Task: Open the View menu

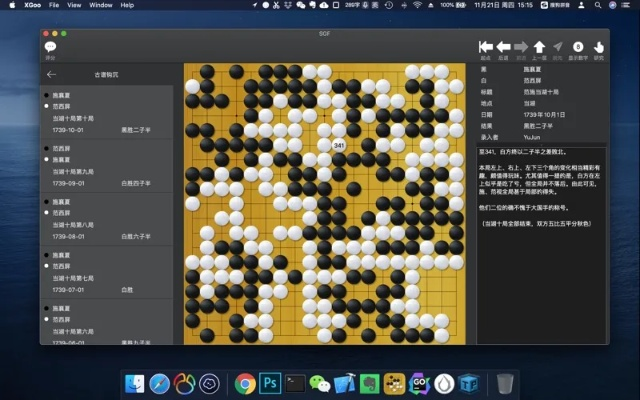Action: point(74,5)
